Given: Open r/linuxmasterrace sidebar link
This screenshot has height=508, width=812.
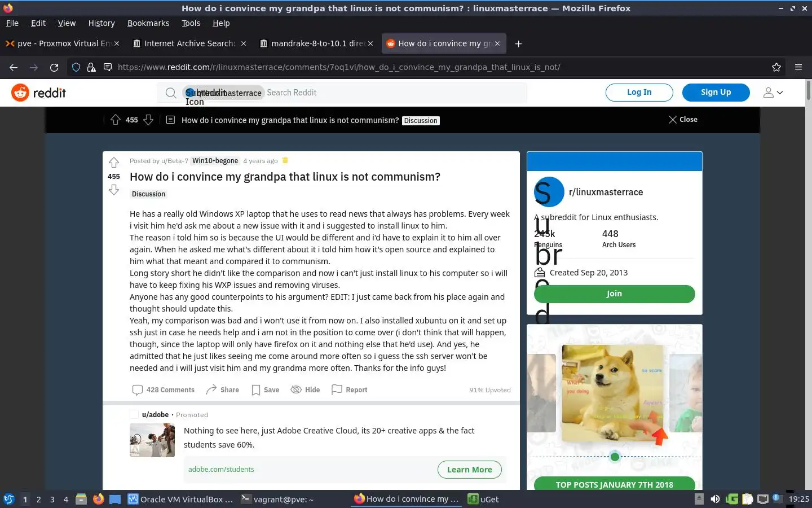Looking at the screenshot, I should 606,192.
